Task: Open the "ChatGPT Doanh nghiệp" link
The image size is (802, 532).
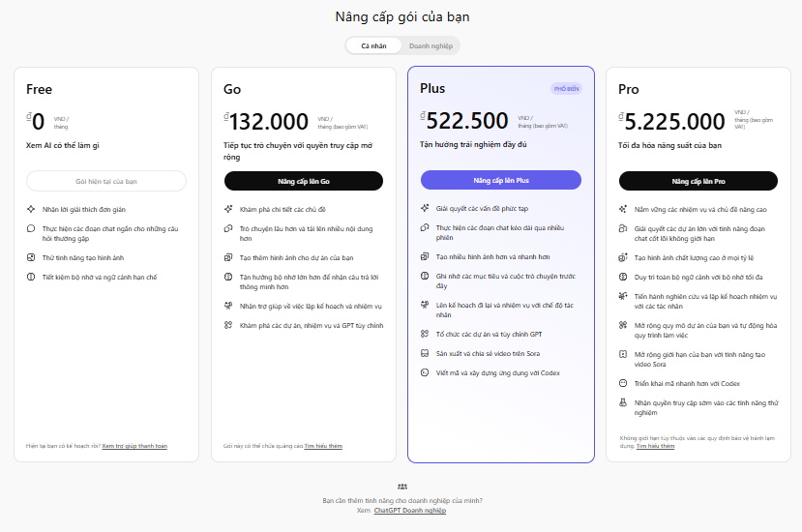Action: click(x=410, y=509)
